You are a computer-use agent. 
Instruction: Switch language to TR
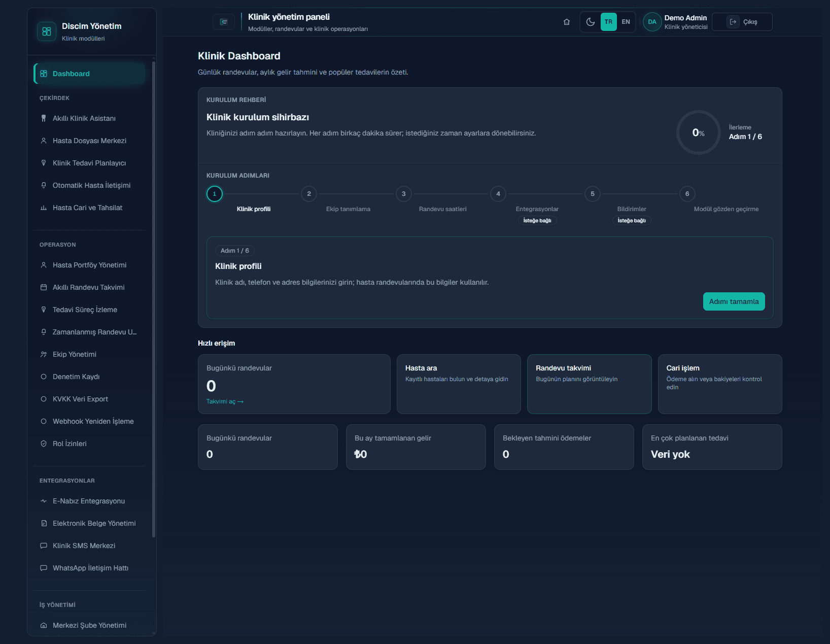(x=608, y=22)
